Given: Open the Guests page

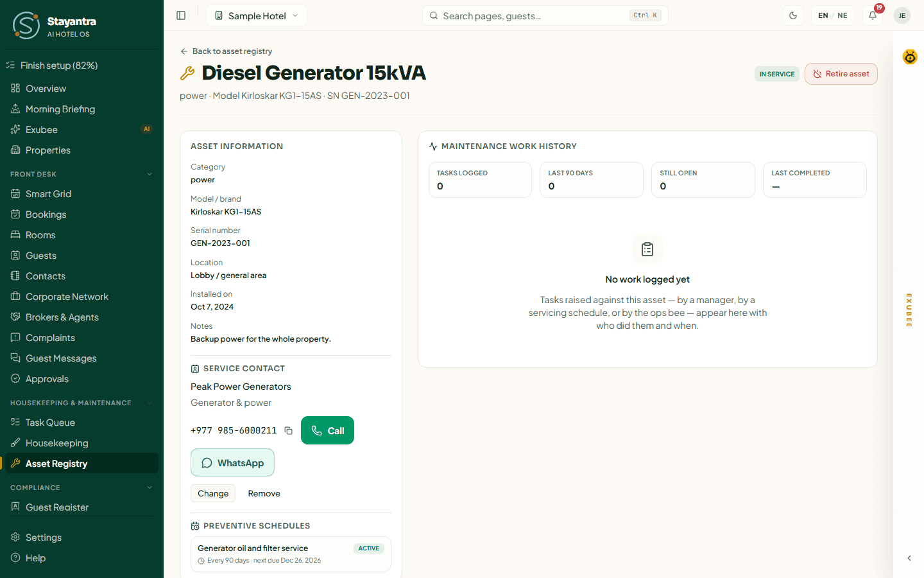Looking at the screenshot, I should click(x=81, y=256).
